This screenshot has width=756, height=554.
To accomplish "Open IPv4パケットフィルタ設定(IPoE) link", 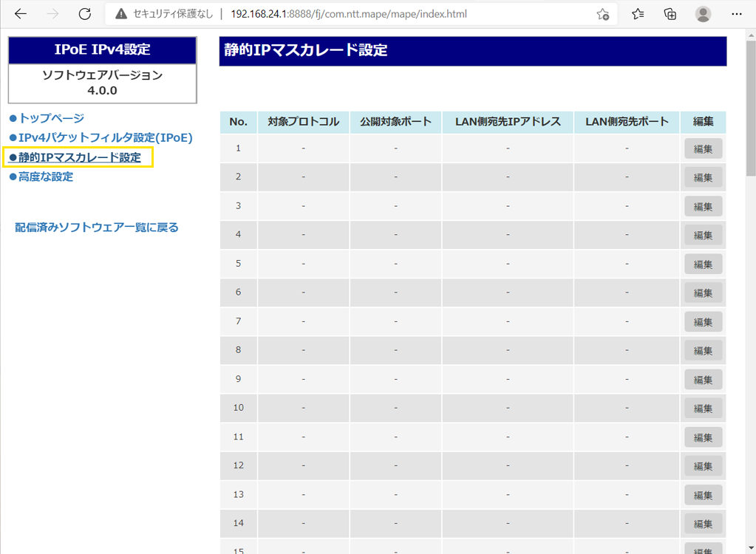I will pyautogui.click(x=106, y=138).
